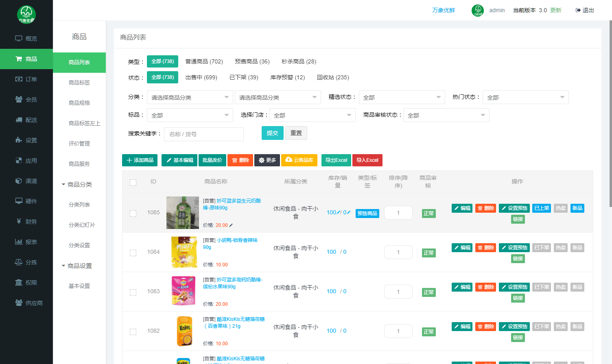612x364 pixels.
Task: Open 权限 permissions bank icon
Action: [19, 283]
